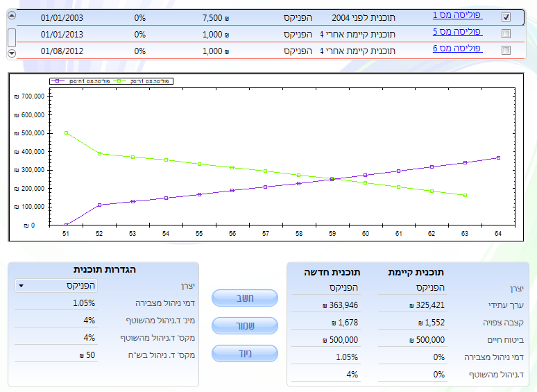Image resolution: width=537 pixels, height=392 pixels.
Task: Click the תוכנית קיימת column header
Action: pyautogui.click(x=416, y=273)
